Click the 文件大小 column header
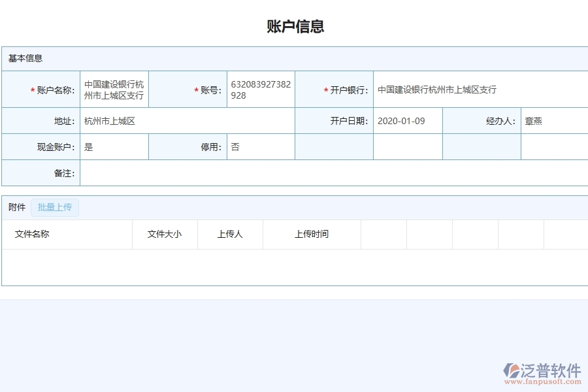 (164, 234)
